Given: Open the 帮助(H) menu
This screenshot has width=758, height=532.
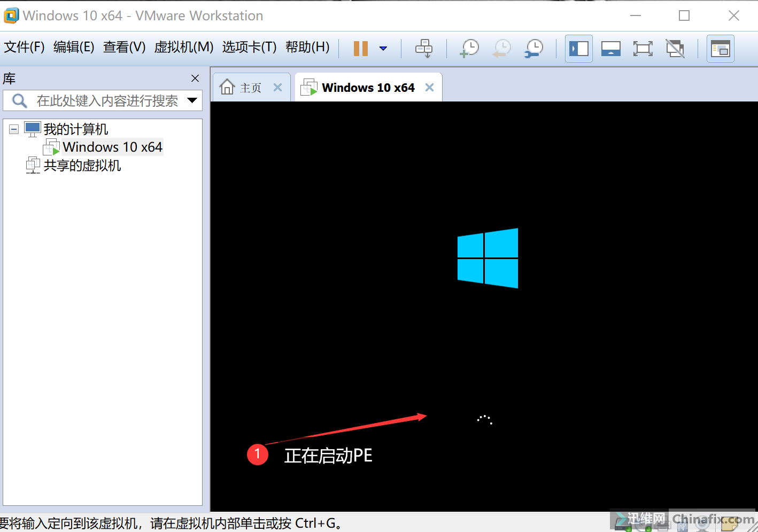Looking at the screenshot, I should [307, 47].
